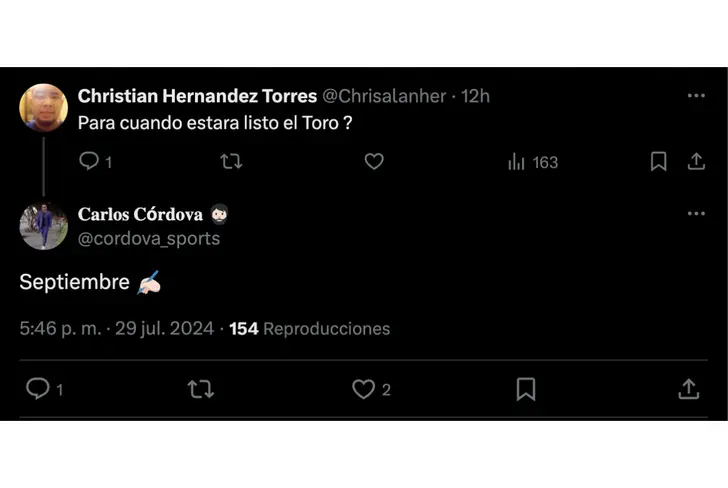The image size is (728, 488).
Task: Retweet Christian Hernandez Torres's question
Action: coord(231,161)
